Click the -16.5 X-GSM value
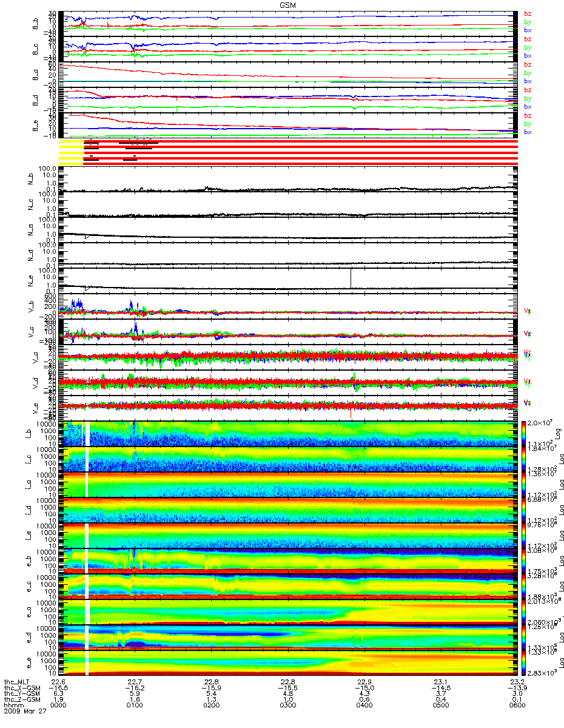The width and height of the screenshot is (564, 728). [58, 687]
